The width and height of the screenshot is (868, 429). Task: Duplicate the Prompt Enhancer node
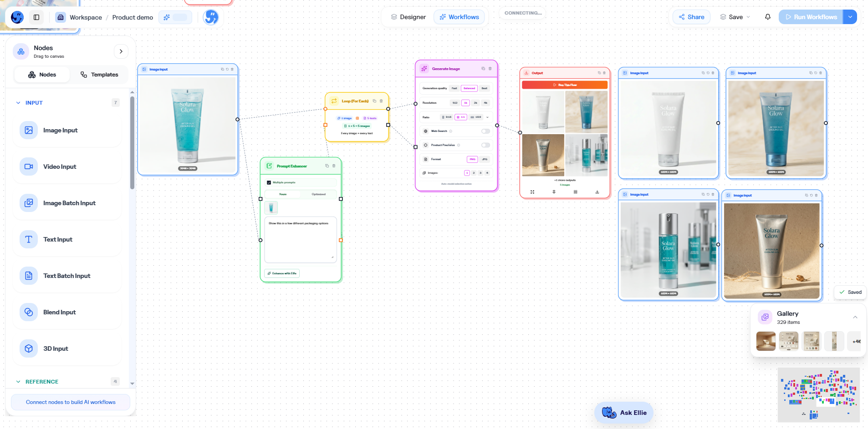coord(327,166)
